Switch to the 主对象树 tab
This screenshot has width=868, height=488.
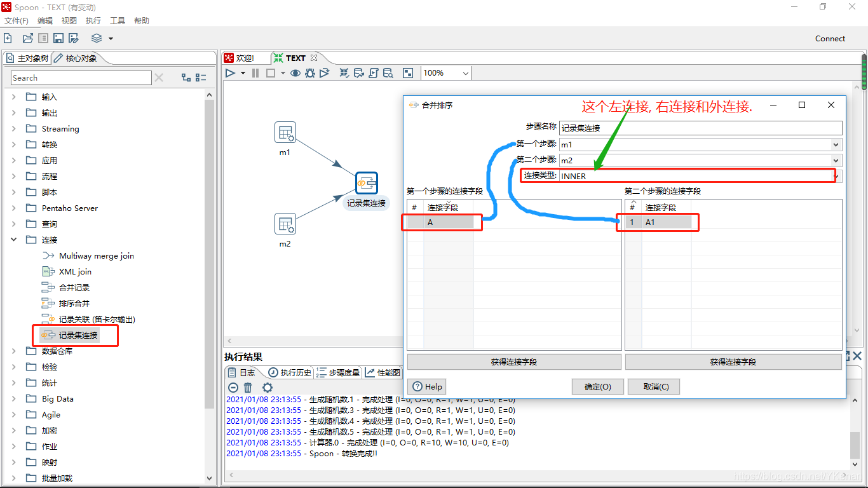[x=27, y=58]
